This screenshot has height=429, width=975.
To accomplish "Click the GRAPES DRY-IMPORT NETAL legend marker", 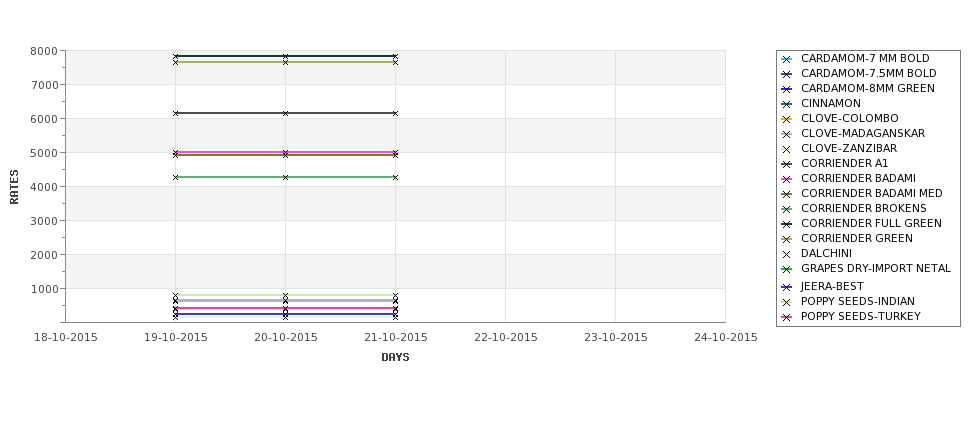I will 787,270.
